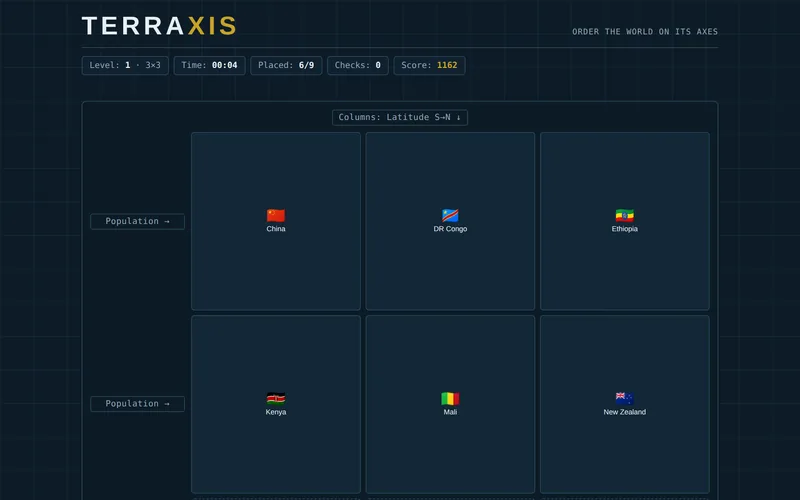
Task: Select the Ethiopia label text
Action: click(624, 229)
